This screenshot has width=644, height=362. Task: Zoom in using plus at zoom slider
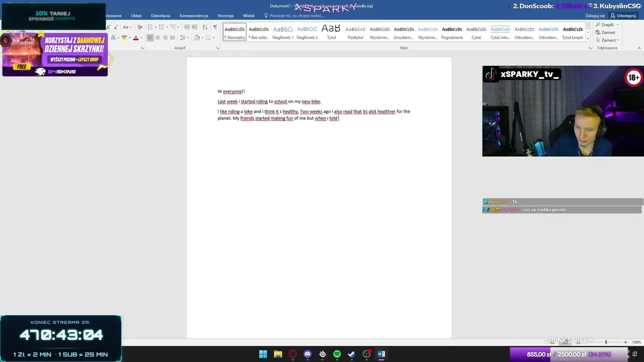625,342
